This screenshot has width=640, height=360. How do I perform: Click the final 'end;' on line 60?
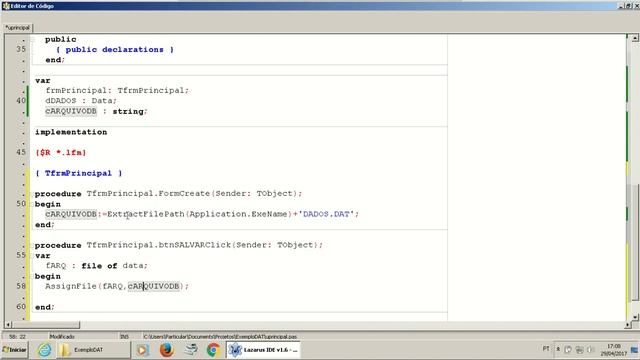pyautogui.click(x=44, y=307)
